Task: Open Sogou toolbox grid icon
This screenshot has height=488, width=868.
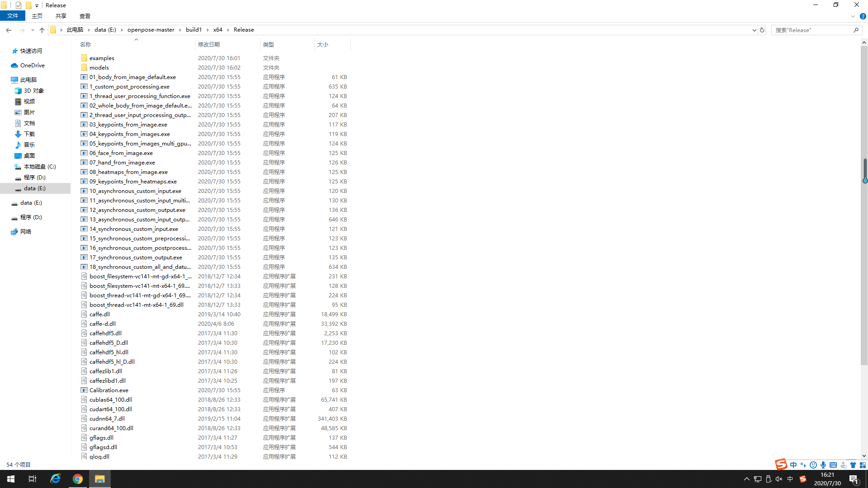Action: (x=863, y=465)
